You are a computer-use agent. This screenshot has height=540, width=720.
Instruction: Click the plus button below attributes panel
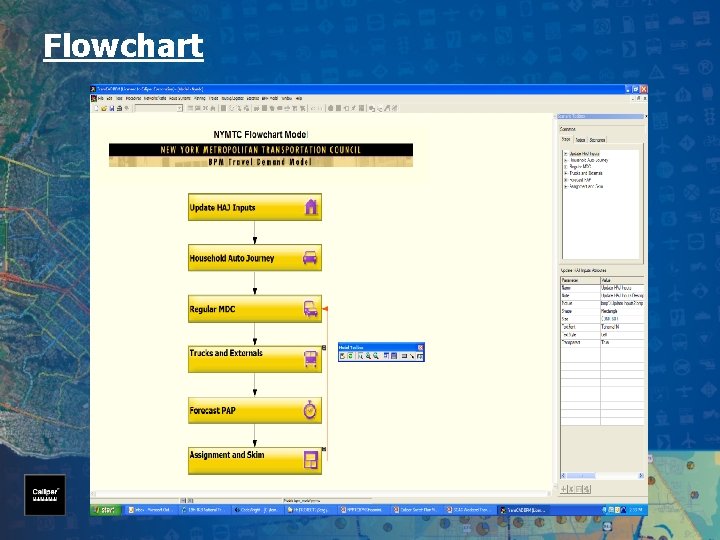(x=564, y=489)
